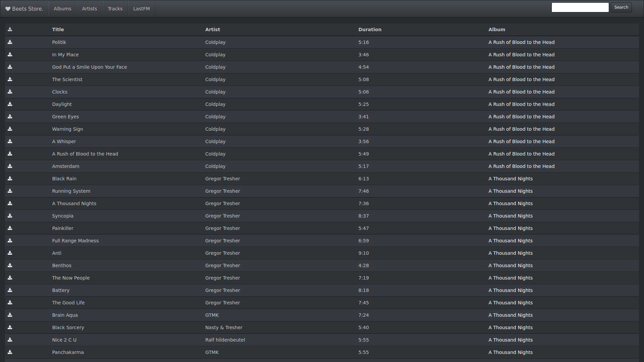Viewport: 644px width, 362px height.
Task: Switch to the Tracks page
Action: click(x=115, y=9)
